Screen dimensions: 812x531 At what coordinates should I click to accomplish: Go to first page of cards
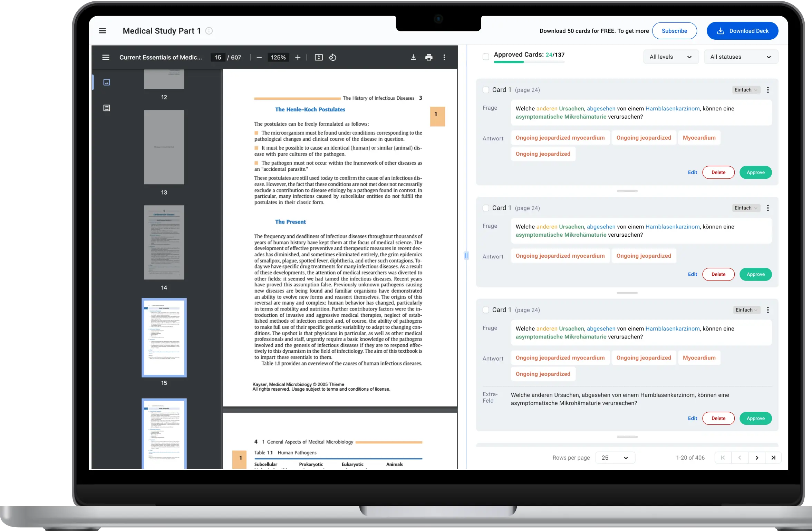tap(723, 458)
